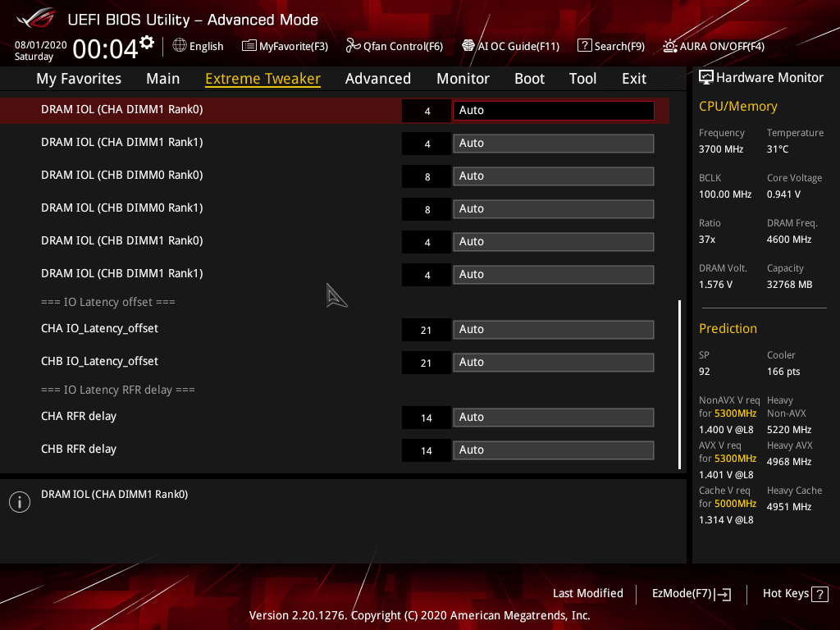Image resolution: width=840 pixels, height=630 pixels.
Task: Select the Exit tab
Action: click(x=634, y=78)
